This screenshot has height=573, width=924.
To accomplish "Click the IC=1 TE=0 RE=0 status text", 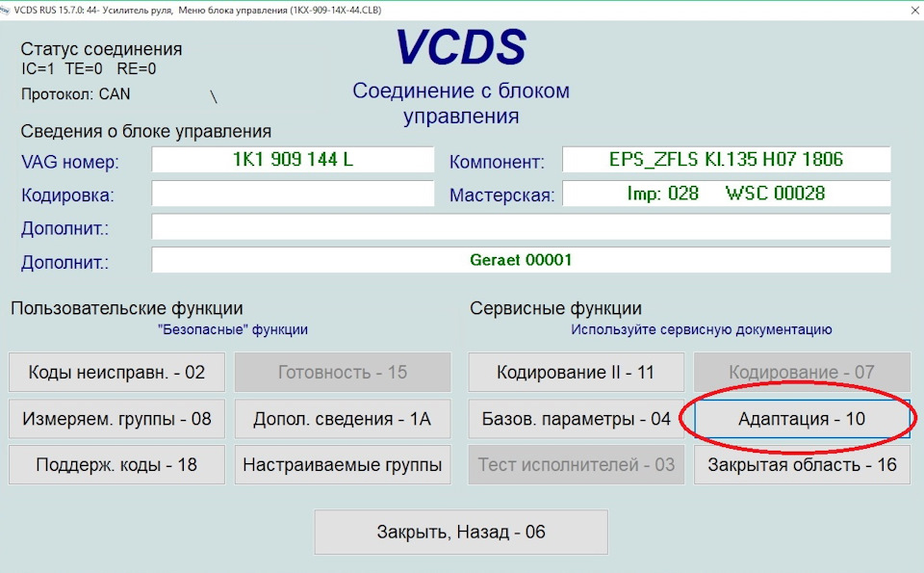I will click(x=89, y=69).
